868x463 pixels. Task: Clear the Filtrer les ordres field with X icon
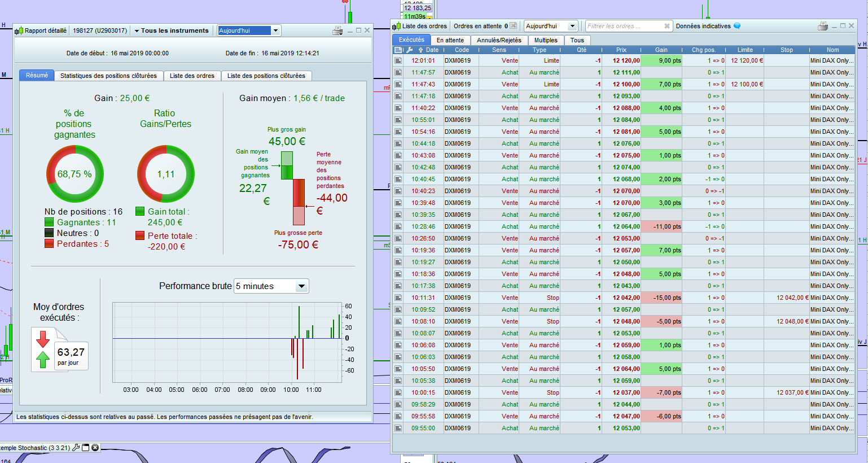click(x=667, y=26)
